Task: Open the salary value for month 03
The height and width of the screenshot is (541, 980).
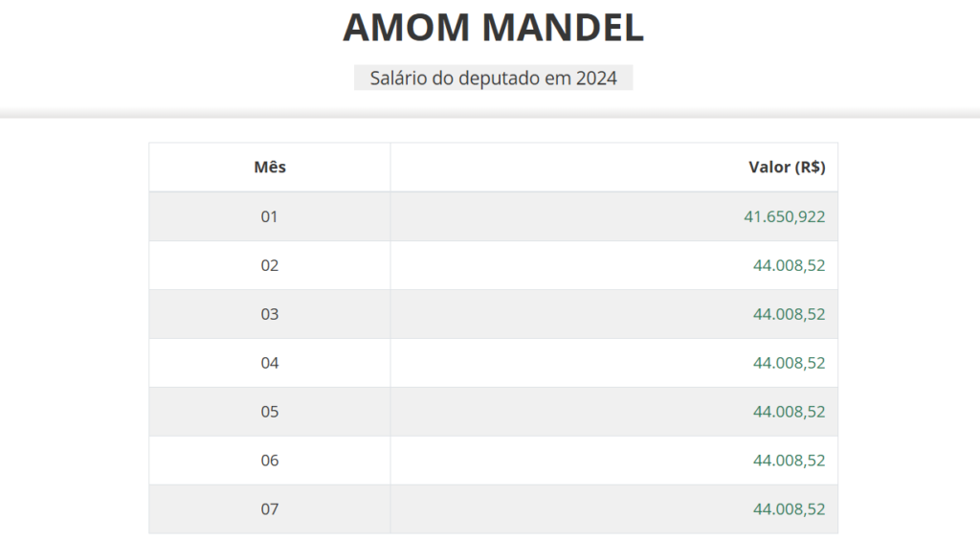Action: click(x=789, y=314)
